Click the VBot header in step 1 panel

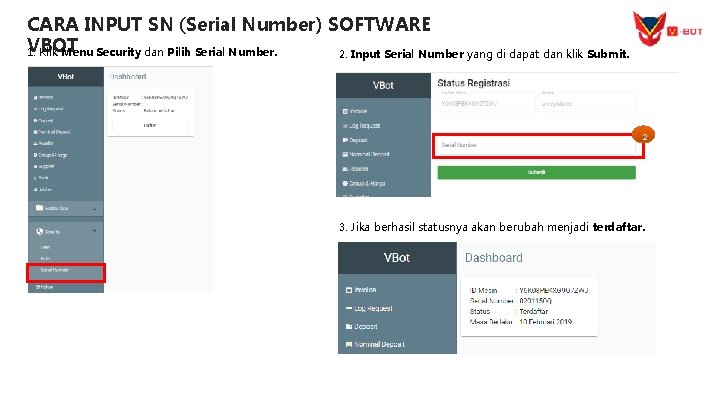click(66, 77)
